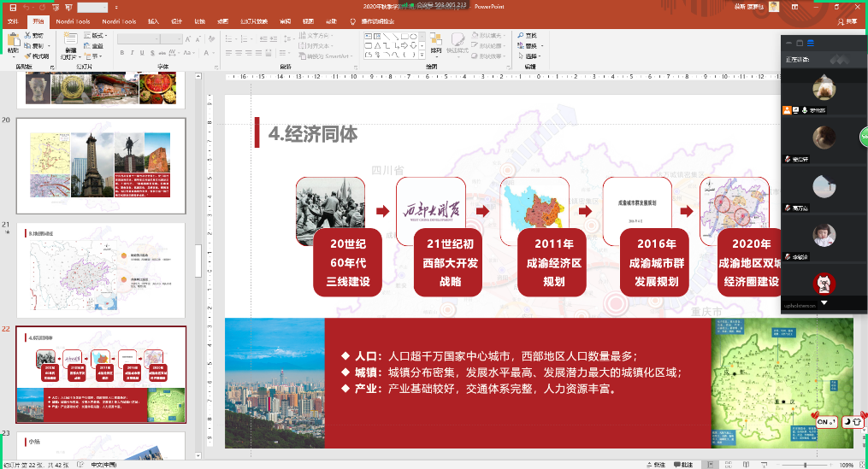Select the oval shape in shapes gallery
The width and height of the screenshot is (868, 469).
click(x=414, y=37)
